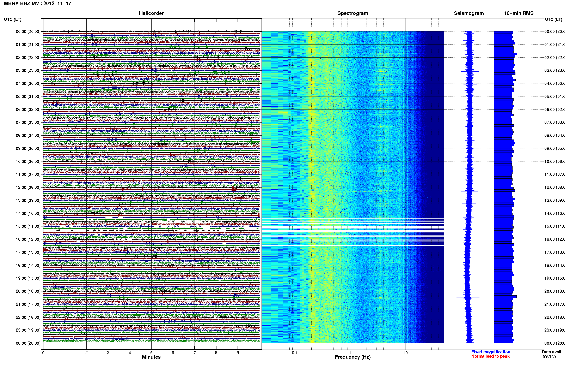The height and width of the screenshot is (368, 588).
Task: Select the '3' tick on the Minutes axis
Action: [x=108, y=353]
